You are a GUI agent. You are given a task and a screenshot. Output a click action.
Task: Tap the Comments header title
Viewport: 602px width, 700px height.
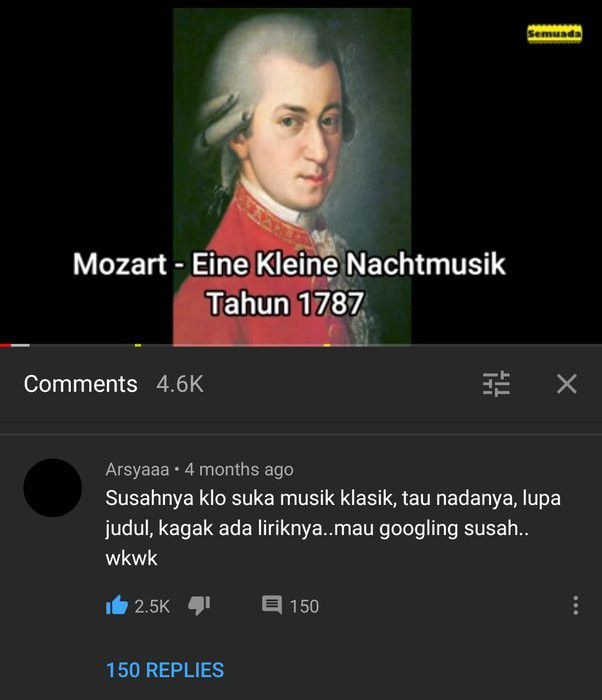pos(80,384)
